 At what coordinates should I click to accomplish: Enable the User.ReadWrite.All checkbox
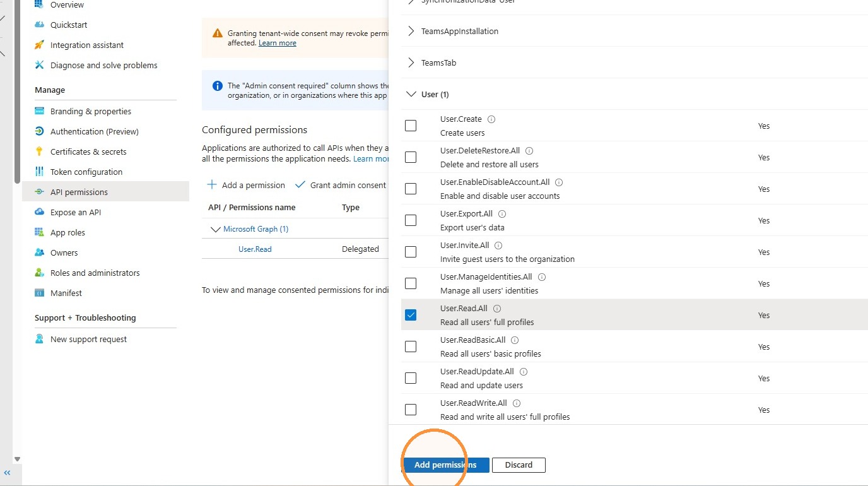[x=411, y=410]
